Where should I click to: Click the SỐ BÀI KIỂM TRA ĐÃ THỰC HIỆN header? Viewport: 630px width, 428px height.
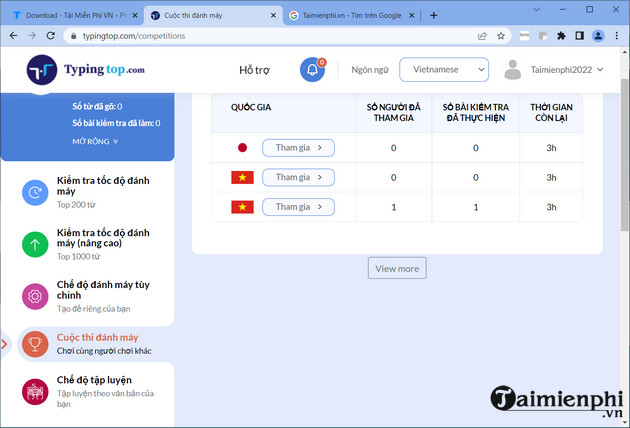tap(476, 113)
